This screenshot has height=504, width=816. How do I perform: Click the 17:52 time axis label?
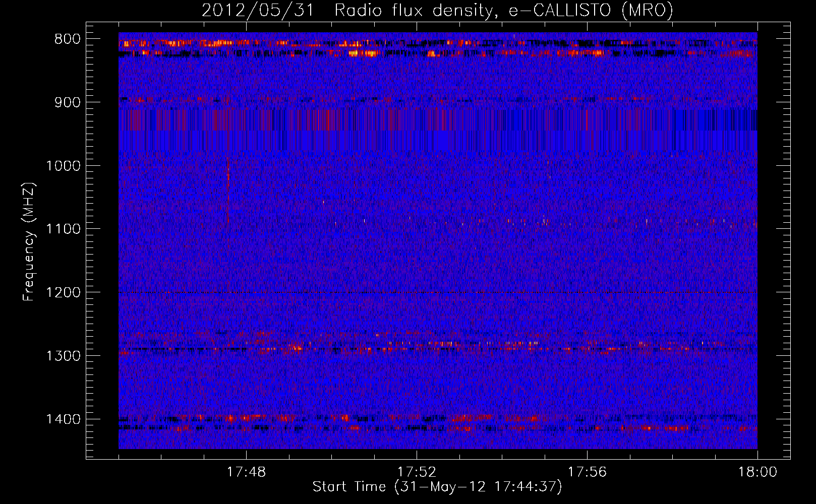(417, 472)
